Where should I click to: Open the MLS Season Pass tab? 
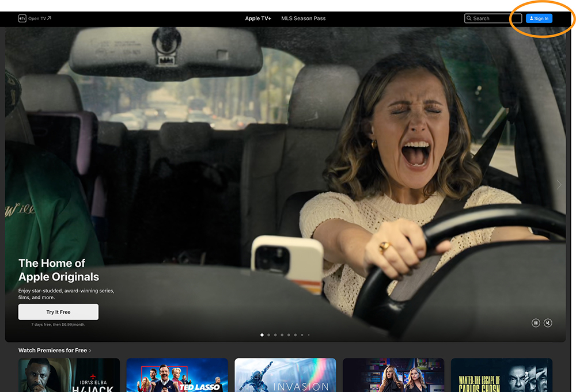(303, 18)
